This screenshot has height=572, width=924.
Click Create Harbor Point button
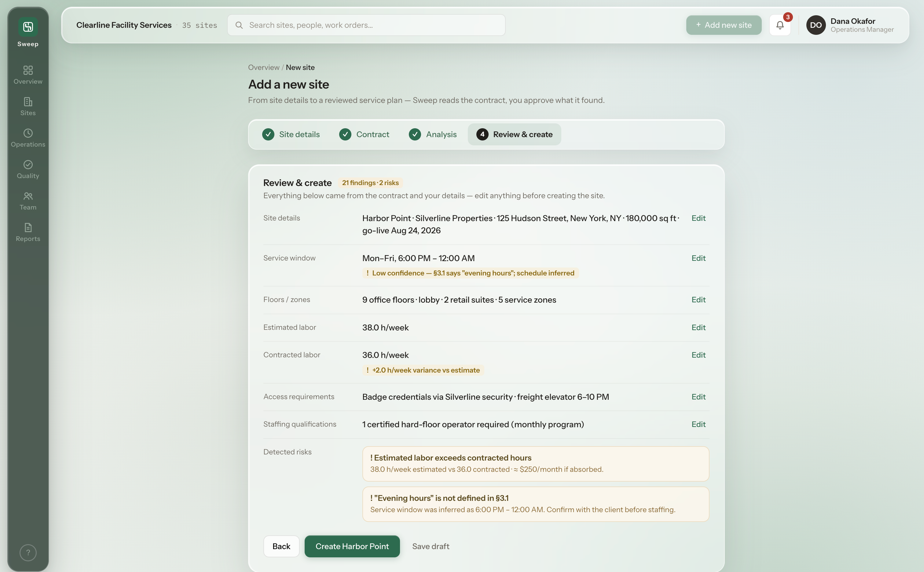pyautogui.click(x=352, y=546)
